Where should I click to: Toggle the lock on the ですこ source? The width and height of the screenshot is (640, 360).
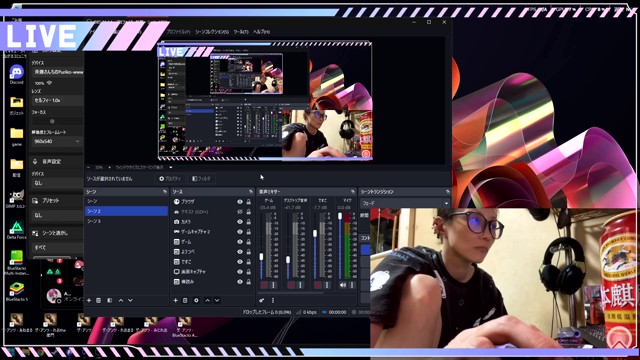248,262
